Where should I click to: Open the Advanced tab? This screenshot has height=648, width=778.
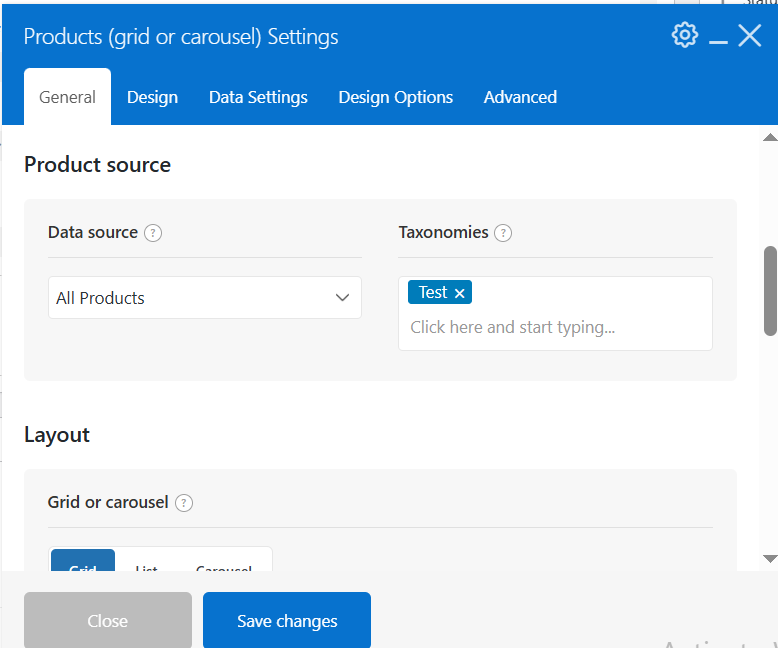[520, 97]
